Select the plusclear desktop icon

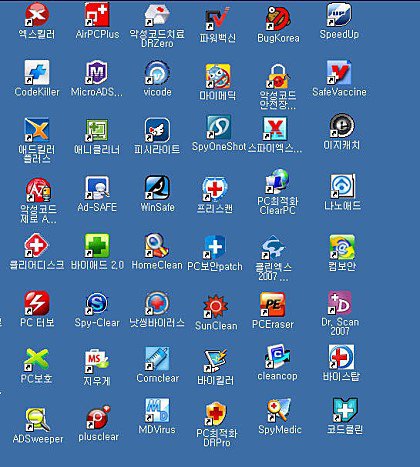pos(98,417)
